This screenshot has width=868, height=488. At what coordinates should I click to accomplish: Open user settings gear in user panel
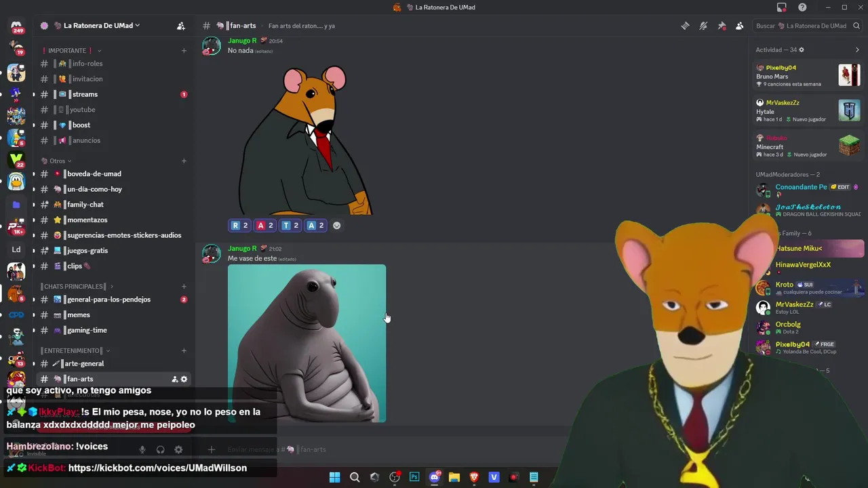point(178,450)
